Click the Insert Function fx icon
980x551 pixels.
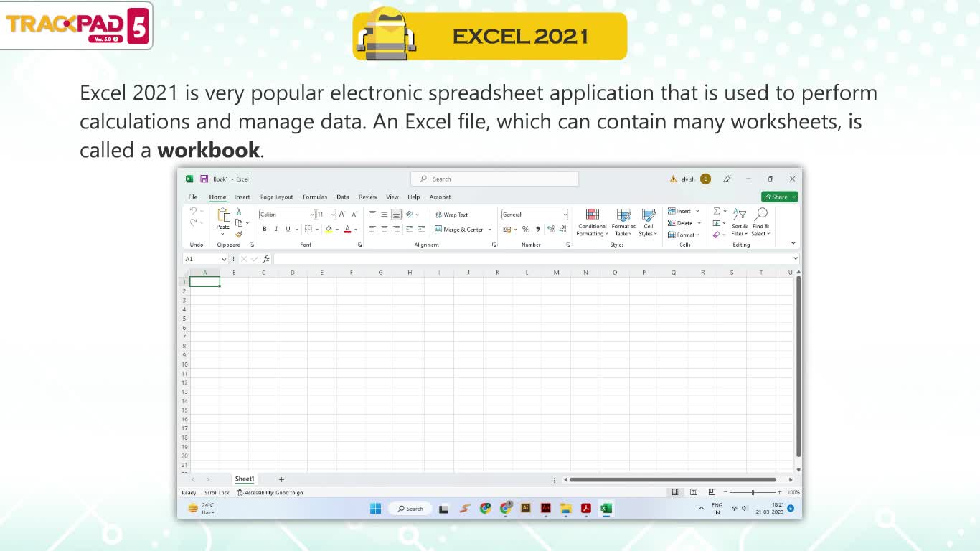coord(266,259)
